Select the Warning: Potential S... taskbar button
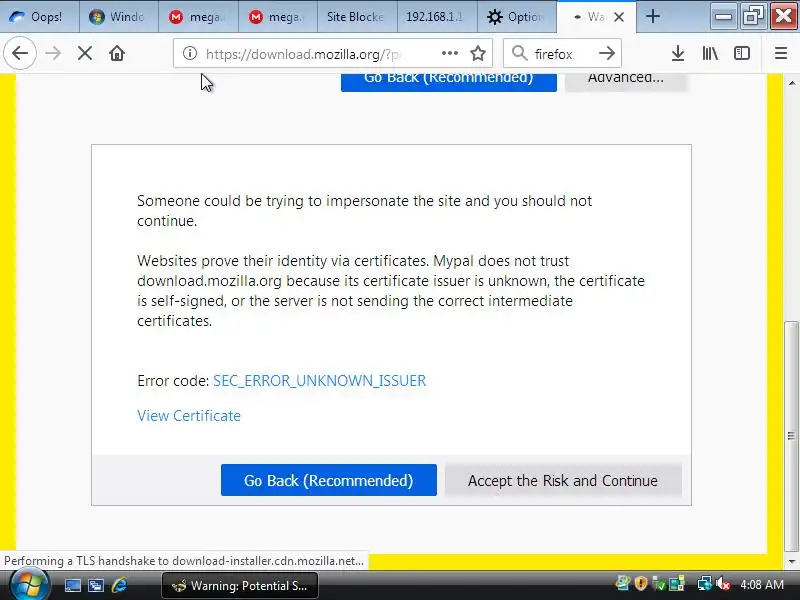The height and width of the screenshot is (600, 800). pyautogui.click(x=240, y=585)
